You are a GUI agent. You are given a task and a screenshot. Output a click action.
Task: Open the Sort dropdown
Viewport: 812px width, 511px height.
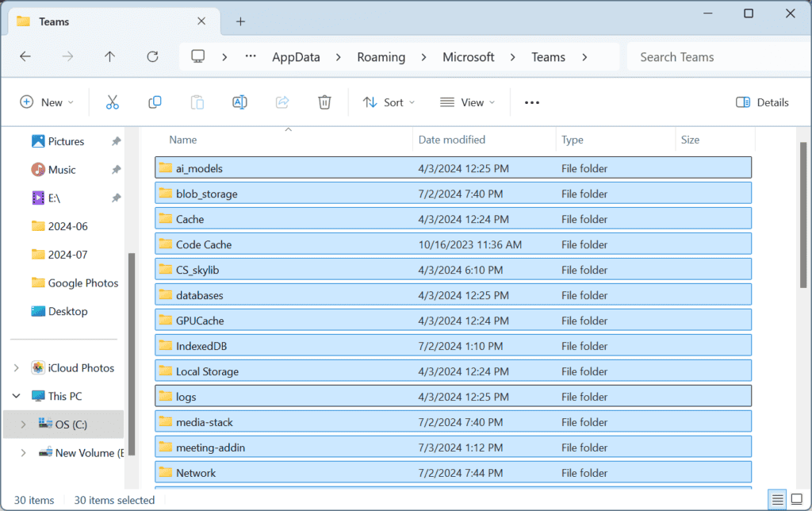[x=389, y=102]
